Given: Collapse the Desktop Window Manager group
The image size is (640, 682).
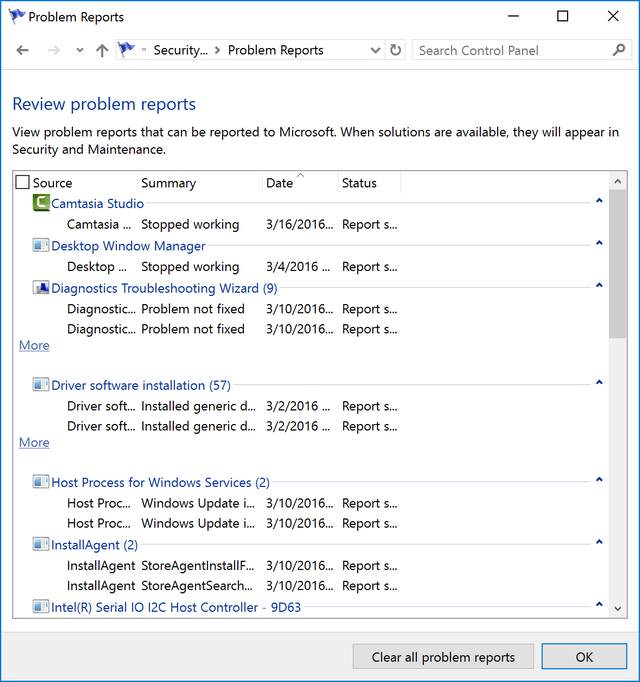Looking at the screenshot, I should click(599, 243).
